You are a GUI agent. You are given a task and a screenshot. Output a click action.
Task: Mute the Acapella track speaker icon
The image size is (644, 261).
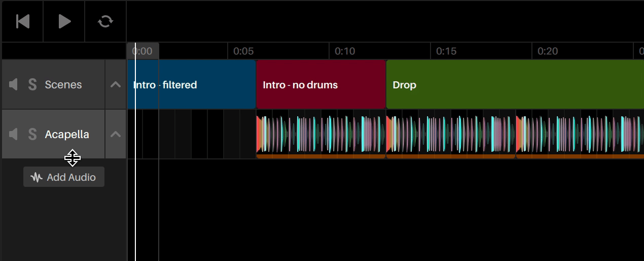[14, 134]
